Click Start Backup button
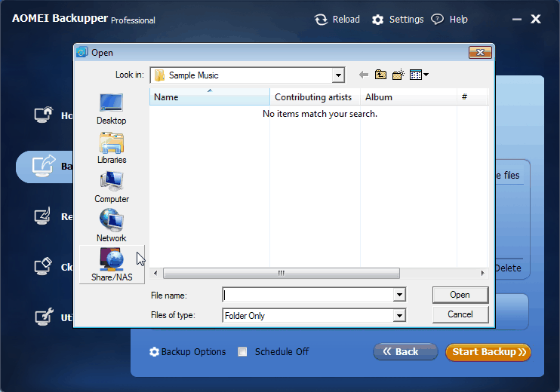The image size is (560, 392). 488,352
